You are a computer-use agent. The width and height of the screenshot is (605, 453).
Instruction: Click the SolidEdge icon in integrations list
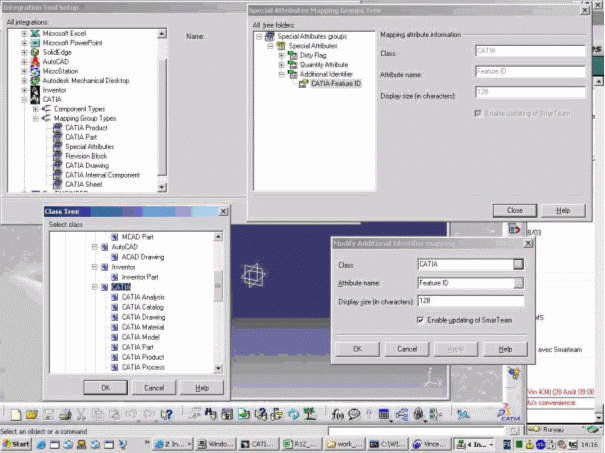(x=35, y=52)
